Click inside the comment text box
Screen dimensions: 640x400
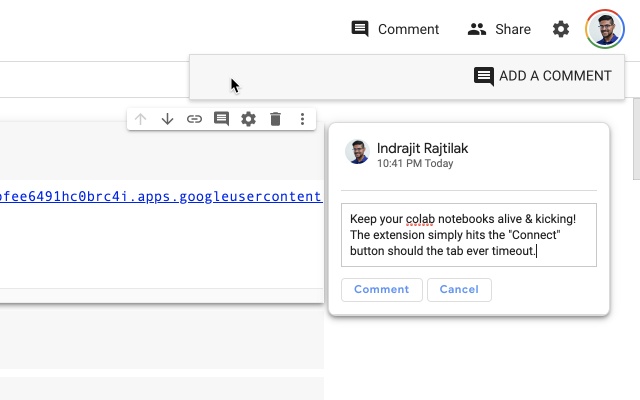(x=468, y=235)
